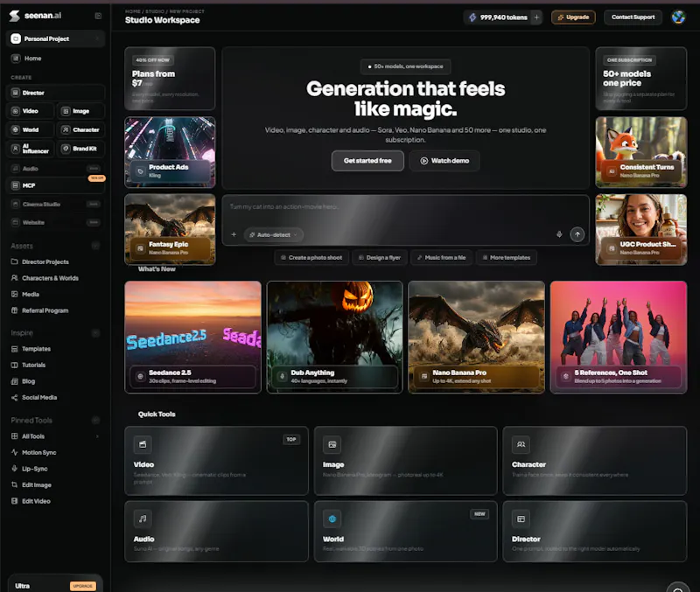Image resolution: width=700 pixels, height=592 pixels.
Task: Add attachment with the plus icon
Action: (234, 234)
